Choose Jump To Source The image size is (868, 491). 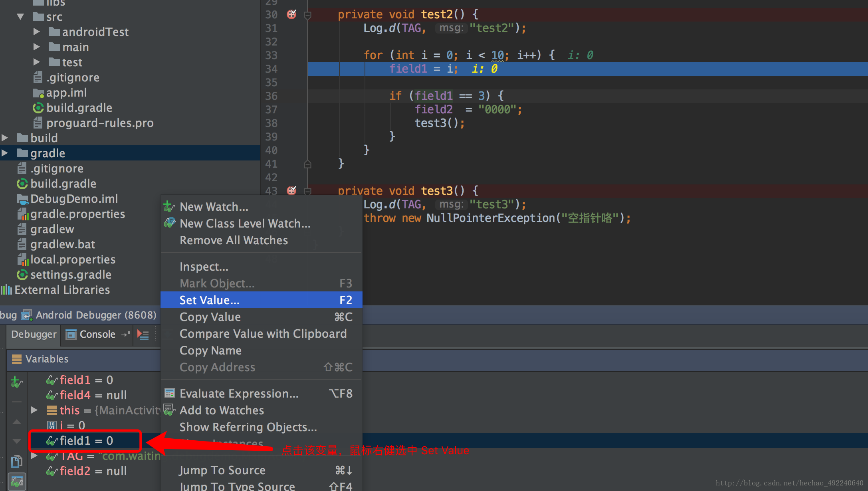262,470
